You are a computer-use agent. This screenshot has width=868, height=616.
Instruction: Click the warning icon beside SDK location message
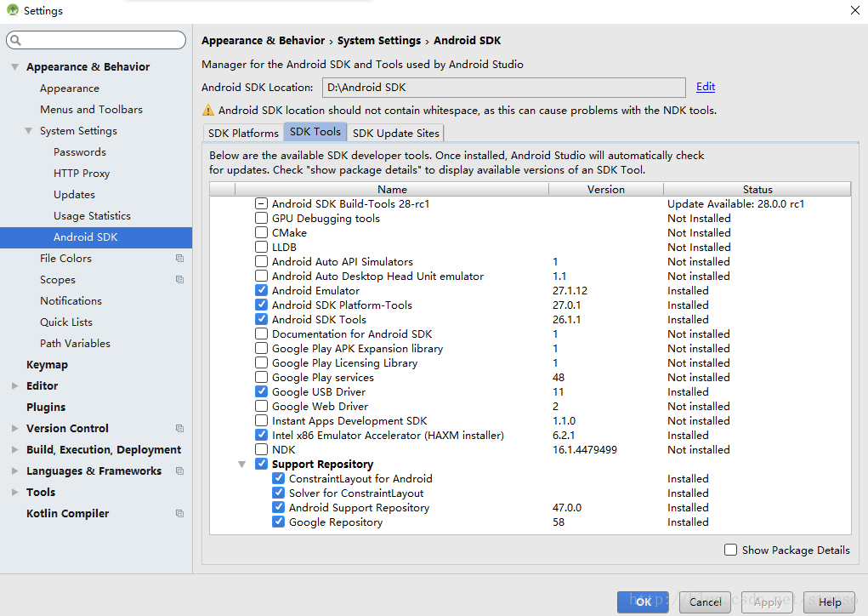click(x=208, y=111)
